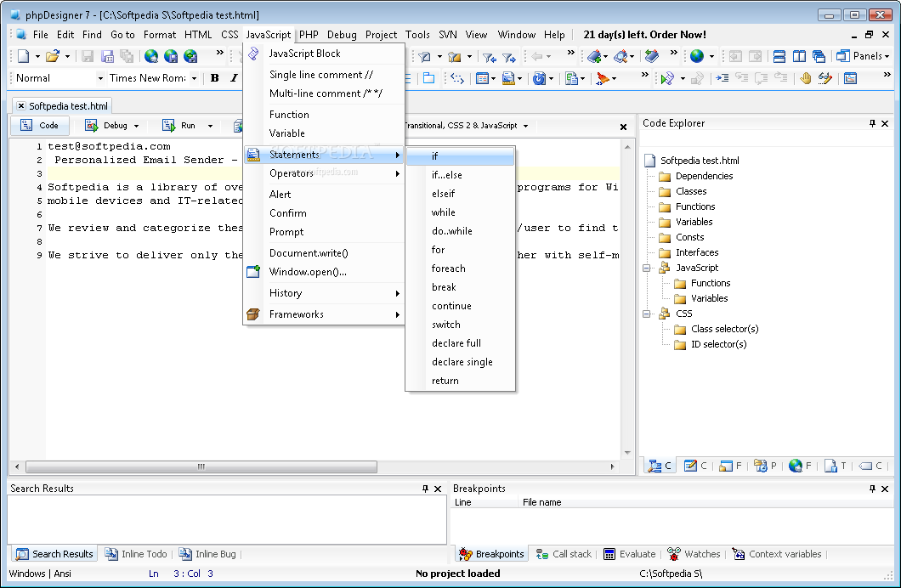Toggle Italic formatting in the toolbar
This screenshot has width=901, height=588.
pyautogui.click(x=234, y=78)
